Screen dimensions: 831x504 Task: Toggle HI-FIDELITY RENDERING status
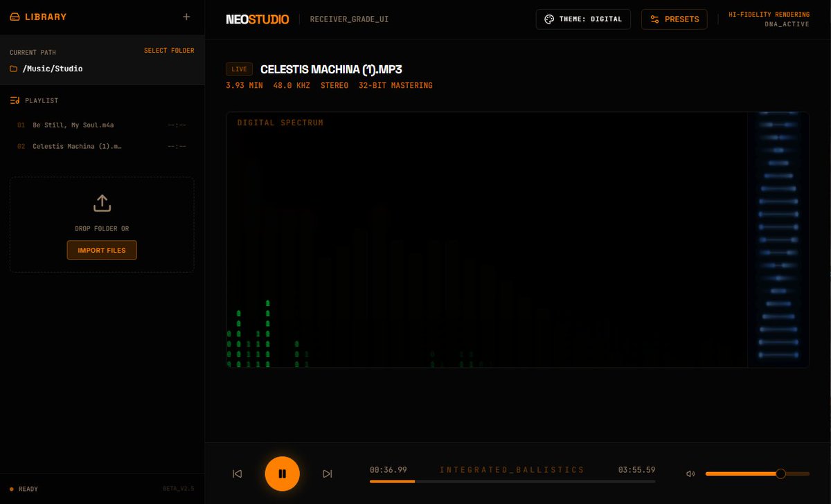(767, 14)
